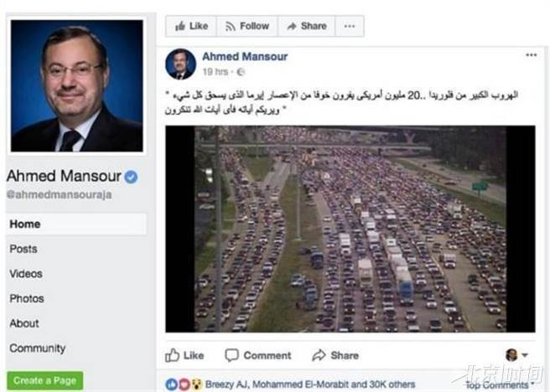Expand the commenting-as avatar dropdown arrow
Image resolution: width=550 pixels, height=392 pixels.
click(525, 355)
